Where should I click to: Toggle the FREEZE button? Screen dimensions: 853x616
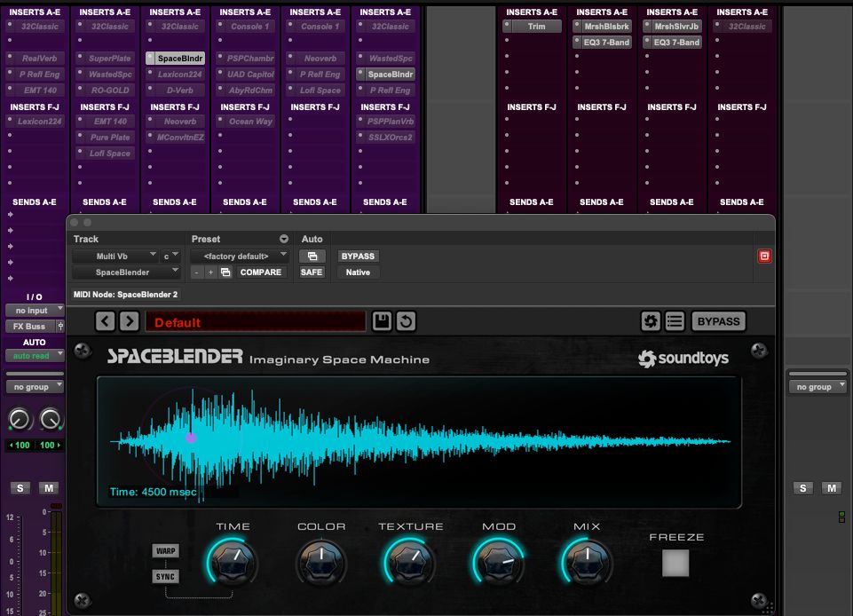click(x=675, y=563)
